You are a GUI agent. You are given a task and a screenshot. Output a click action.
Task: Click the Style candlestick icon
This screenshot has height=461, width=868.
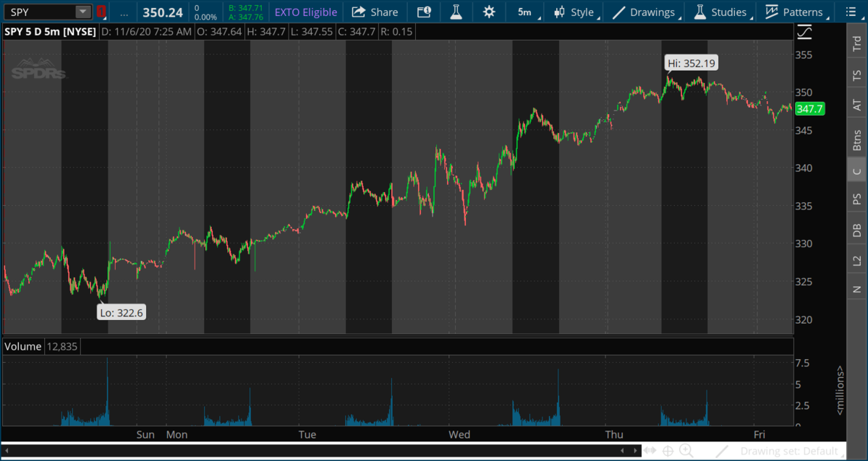[x=559, y=12]
